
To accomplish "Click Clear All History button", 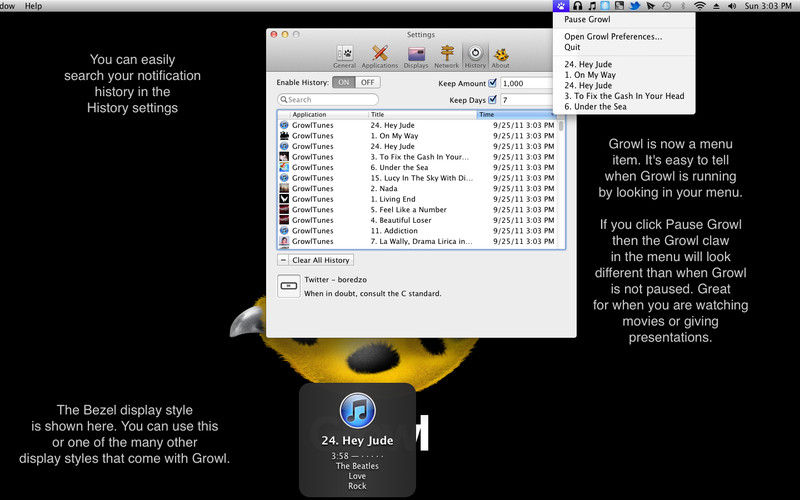I will (x=321, y=260).
